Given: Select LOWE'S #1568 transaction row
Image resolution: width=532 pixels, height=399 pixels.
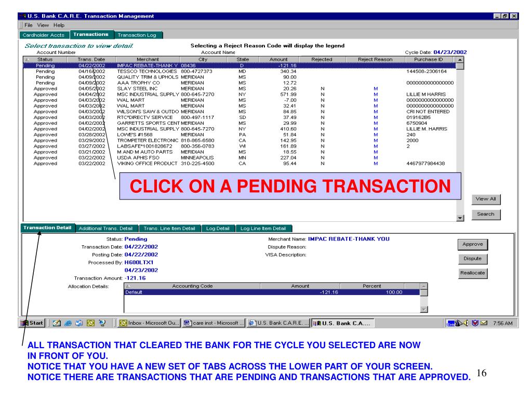Looking at the screenshot, I should coord(240,135).
